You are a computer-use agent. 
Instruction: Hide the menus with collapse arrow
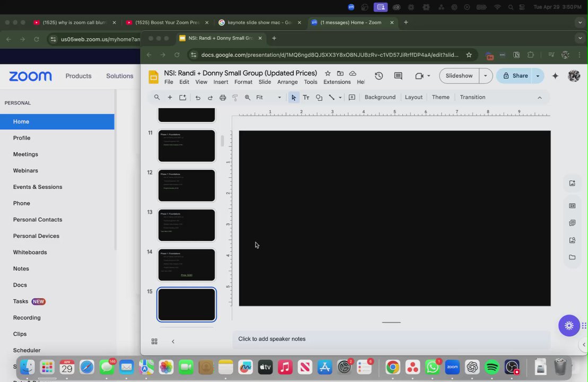(x=540, y=98)
